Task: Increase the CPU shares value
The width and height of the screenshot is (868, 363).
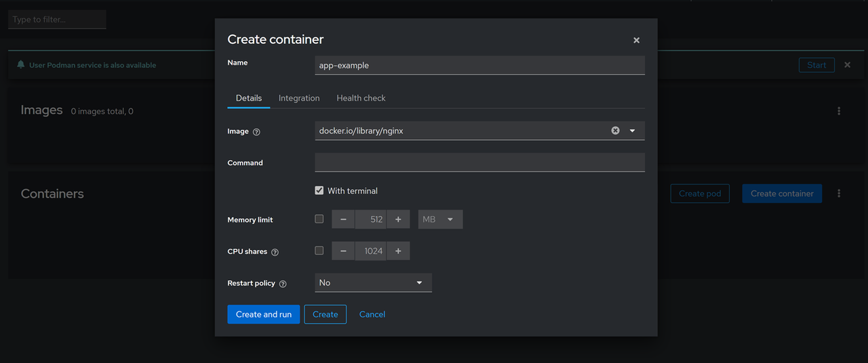Action: point(398,251)
